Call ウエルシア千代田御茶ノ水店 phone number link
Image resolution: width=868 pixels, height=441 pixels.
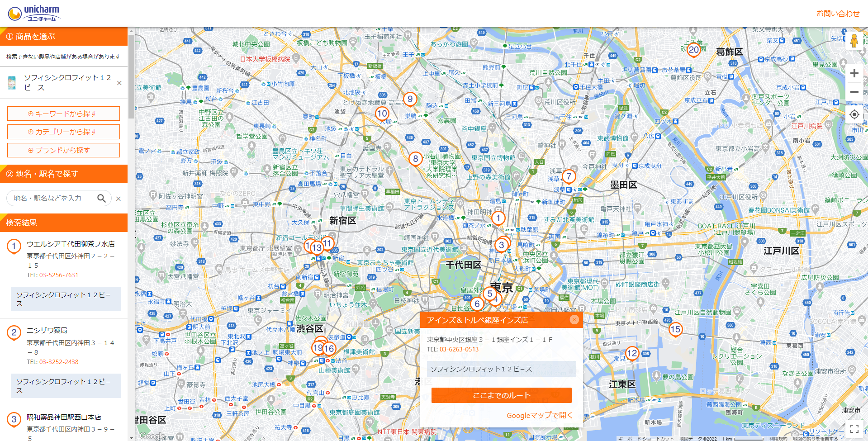[59, 275]
